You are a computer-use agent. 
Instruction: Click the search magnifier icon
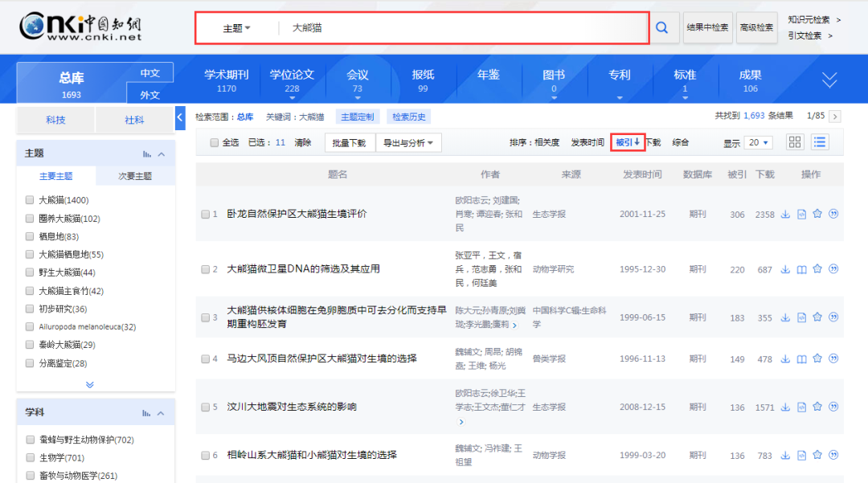[661, 28]
